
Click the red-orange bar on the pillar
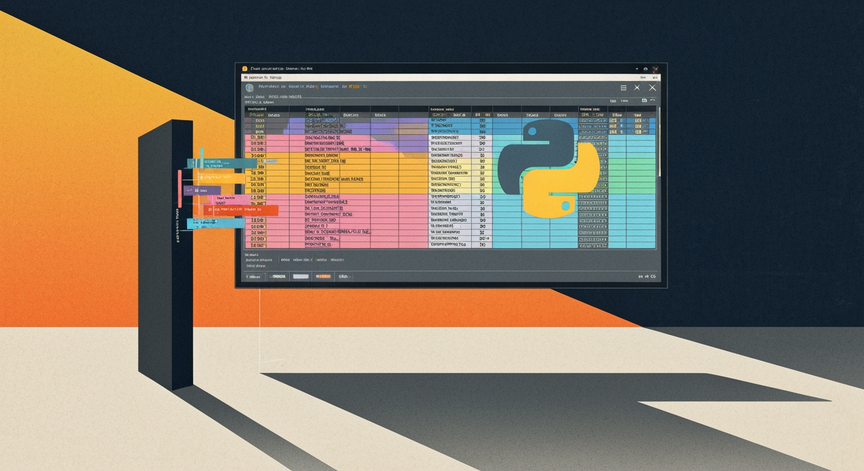[241, 210]
